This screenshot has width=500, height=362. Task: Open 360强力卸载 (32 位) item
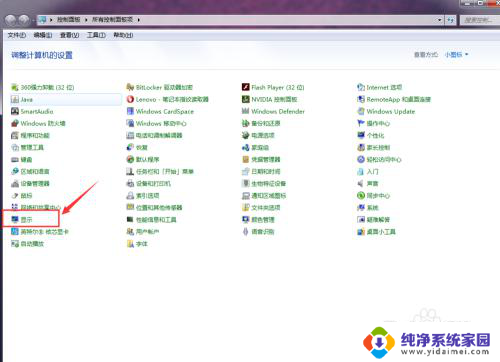point(43,87)
